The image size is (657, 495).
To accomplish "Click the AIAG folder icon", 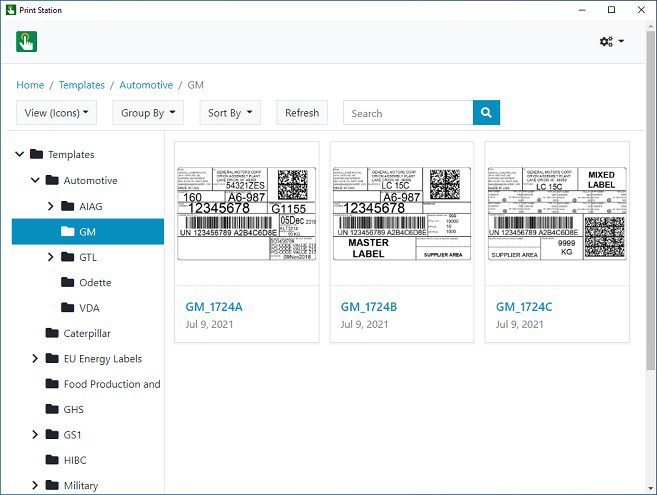I will coord(67,206).
